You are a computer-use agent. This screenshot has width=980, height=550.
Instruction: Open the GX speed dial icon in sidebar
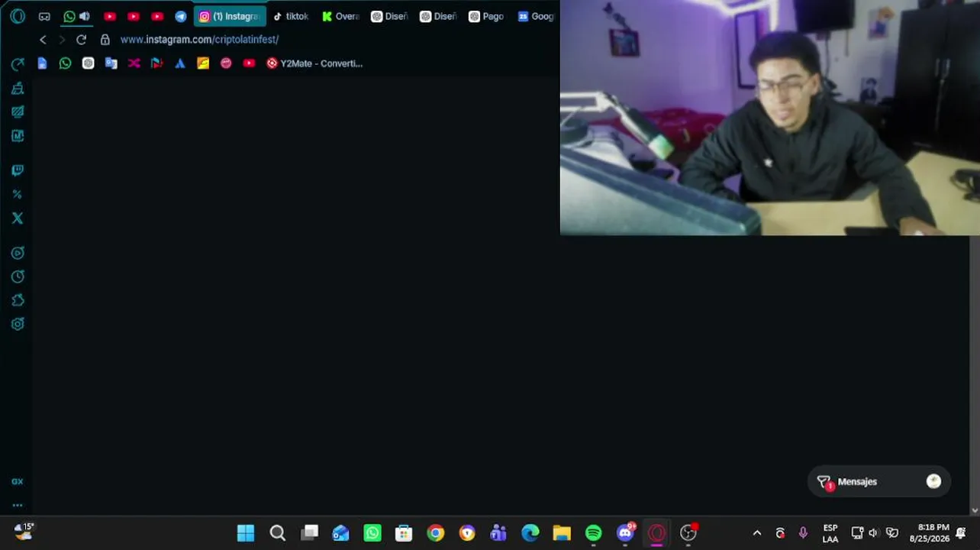(x=18, y=64)
